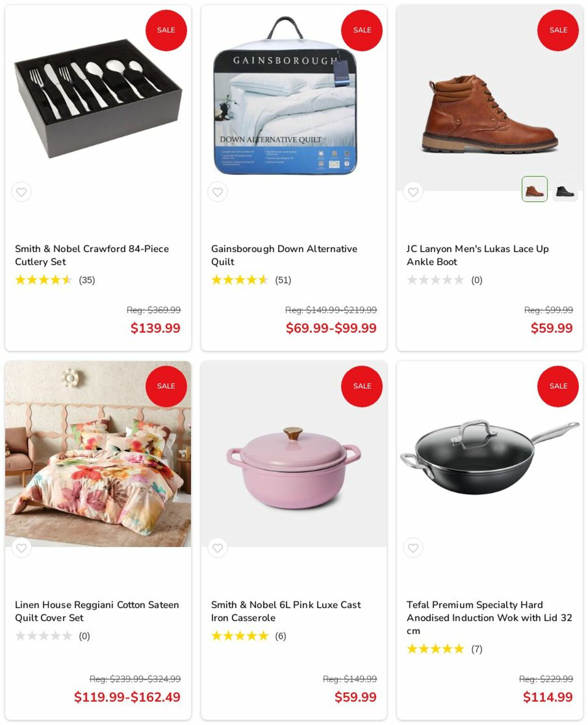Add Smith & Nobel Cutlery Set to wishlist
The image size is (588, 725).
tap(22, 192)
